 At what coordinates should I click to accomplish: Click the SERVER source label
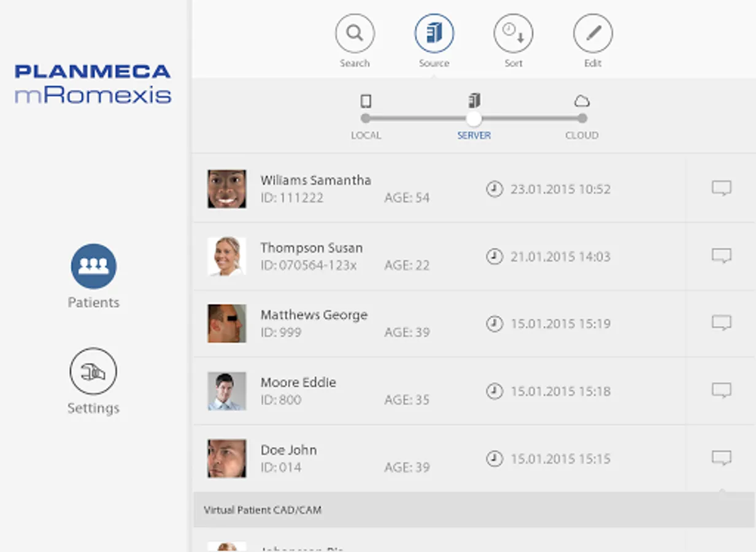pyautogui.click(x=474, y=136)
